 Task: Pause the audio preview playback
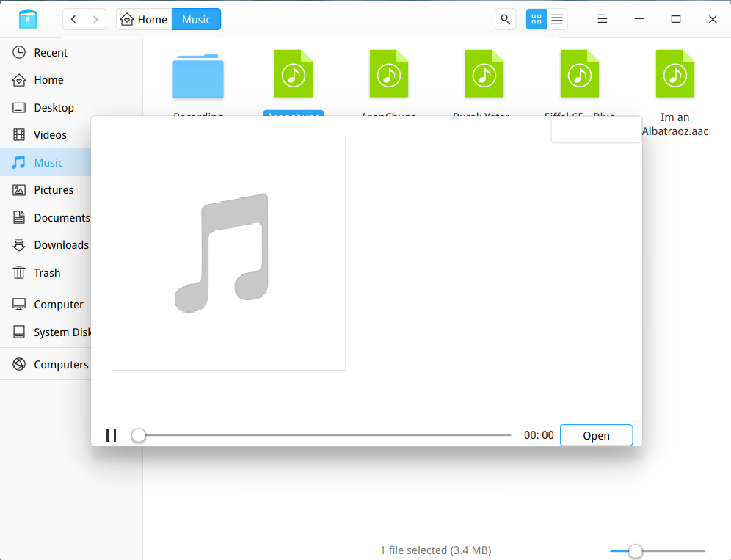pos(111,434)
